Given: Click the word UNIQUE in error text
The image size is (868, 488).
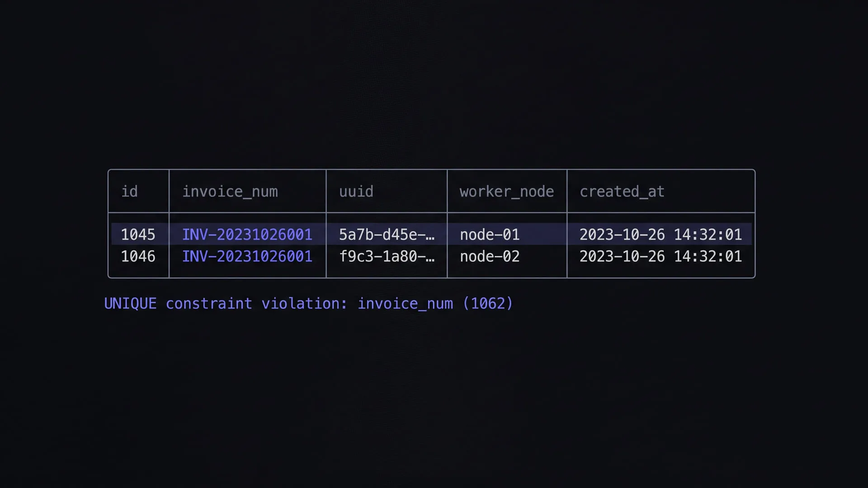Looking at the screenshot, I should coord(130,304).
